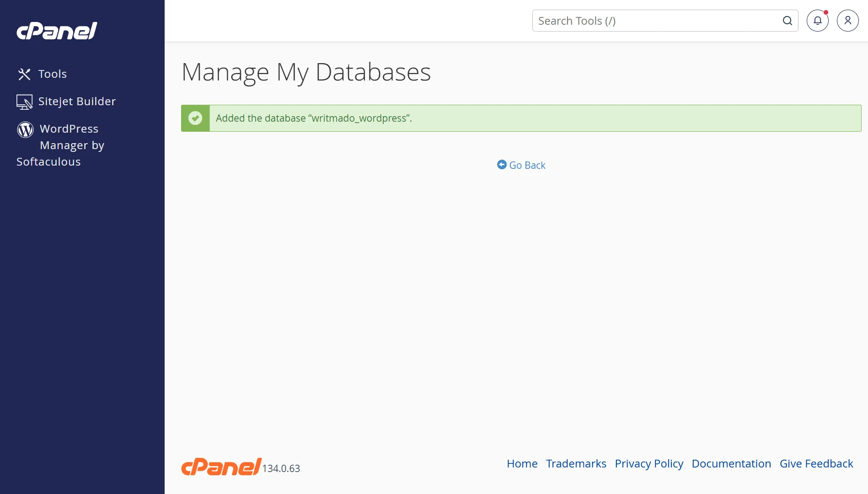Click the version number 134.0.63
Screen dimensions: 868x494
click(x=281, y=468)
